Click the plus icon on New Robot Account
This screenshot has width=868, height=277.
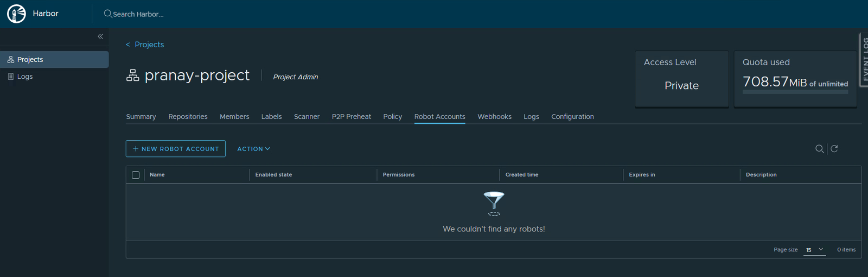click(x=136, y=149)
